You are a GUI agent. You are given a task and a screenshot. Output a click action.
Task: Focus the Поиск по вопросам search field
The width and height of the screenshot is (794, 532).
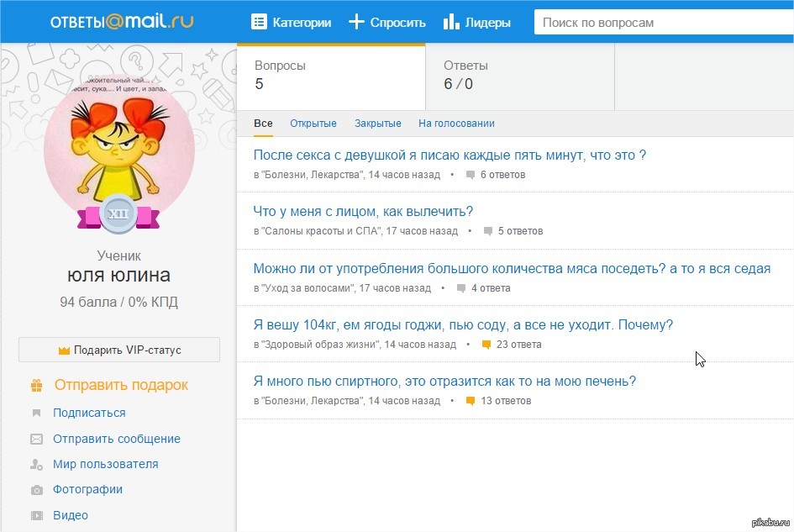click(664, 23)
